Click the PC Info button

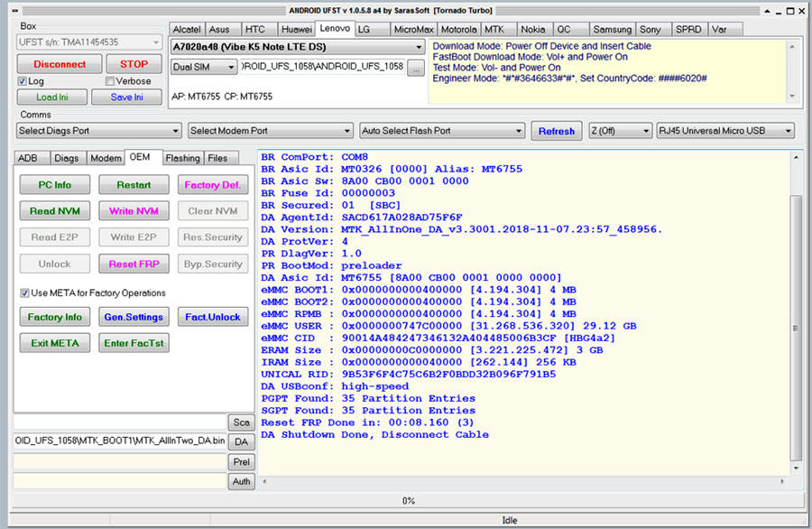pyautogui.click(x=55, y=185)
